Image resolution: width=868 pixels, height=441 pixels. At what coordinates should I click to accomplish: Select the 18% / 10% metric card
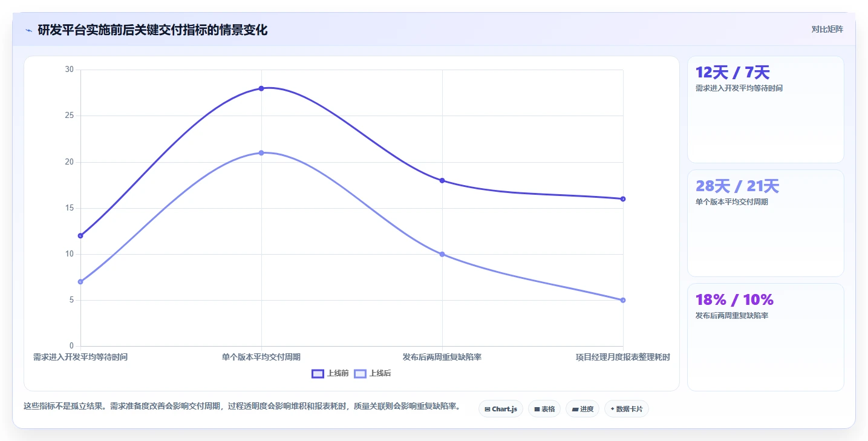(x=765, y=337)
